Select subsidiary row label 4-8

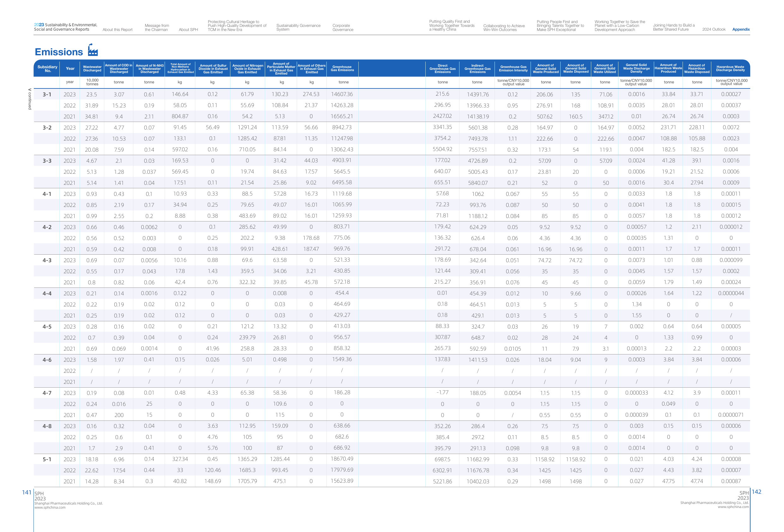pyautogui.click(x=47, y=426)
